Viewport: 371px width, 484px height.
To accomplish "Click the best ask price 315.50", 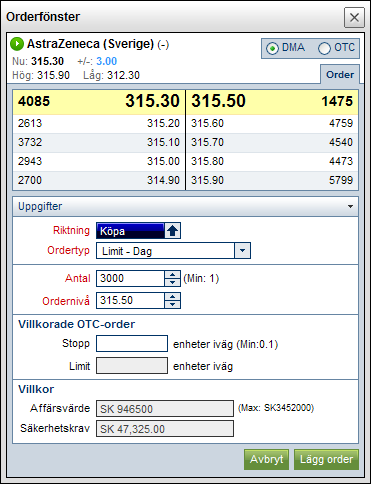I will [218, 101].
